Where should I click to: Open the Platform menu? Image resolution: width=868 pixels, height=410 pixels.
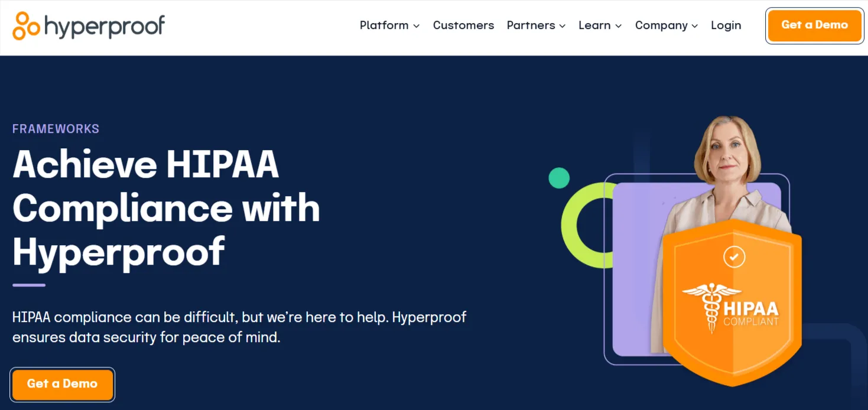389,25
